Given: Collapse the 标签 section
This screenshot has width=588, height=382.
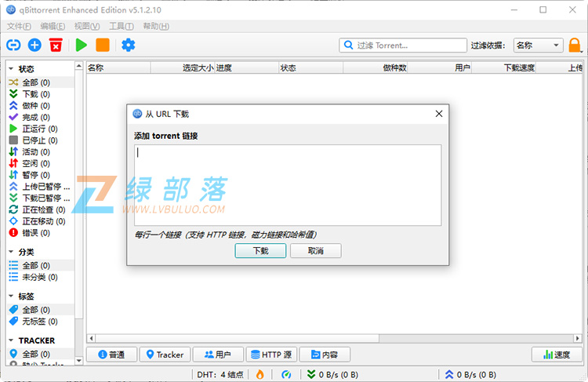Looking at the screenshot, I should (11, 296).
